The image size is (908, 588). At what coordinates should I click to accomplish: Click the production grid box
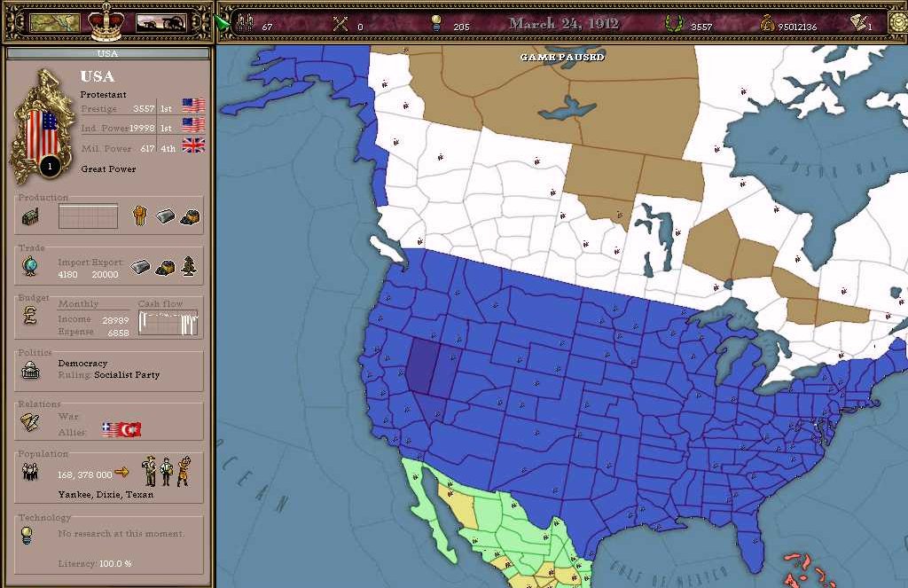coord(88,216)
